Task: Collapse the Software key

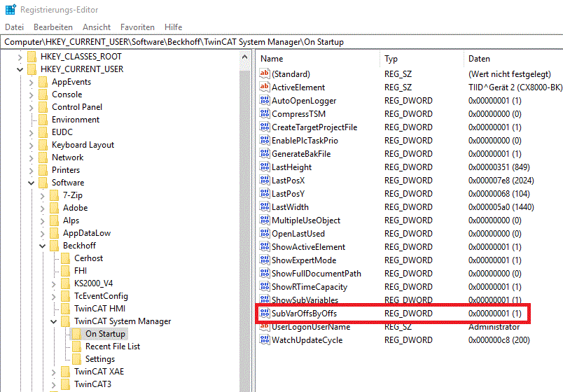Action: [x=32, y=183]
